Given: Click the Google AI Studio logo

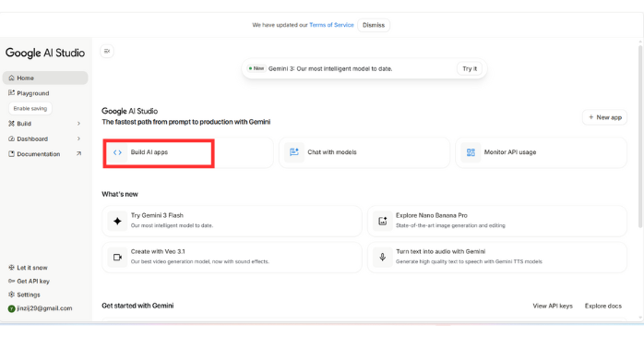Looking at the screenshot, I should click(x=45, y=53).
